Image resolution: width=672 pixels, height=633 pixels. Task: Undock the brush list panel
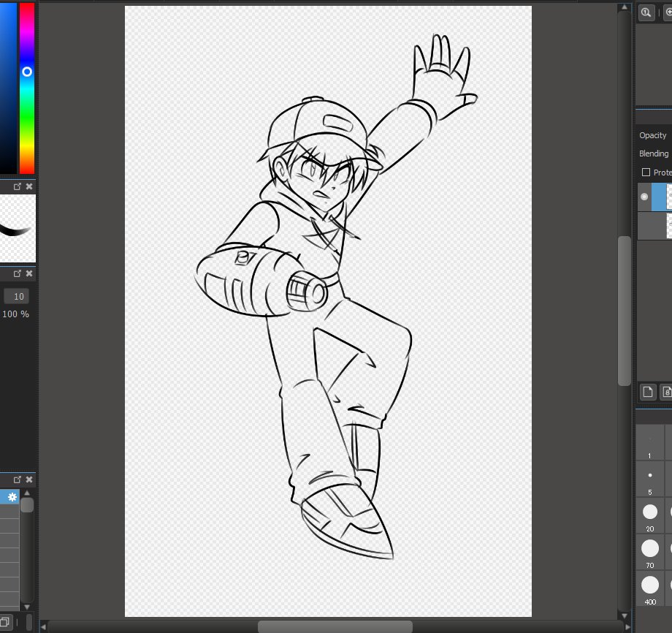[17, 480]
